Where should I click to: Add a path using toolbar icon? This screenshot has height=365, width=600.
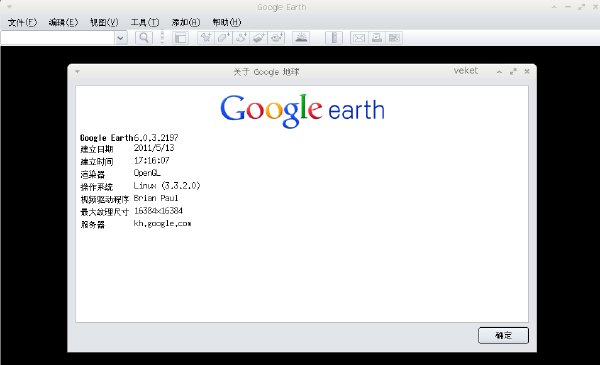241,37
